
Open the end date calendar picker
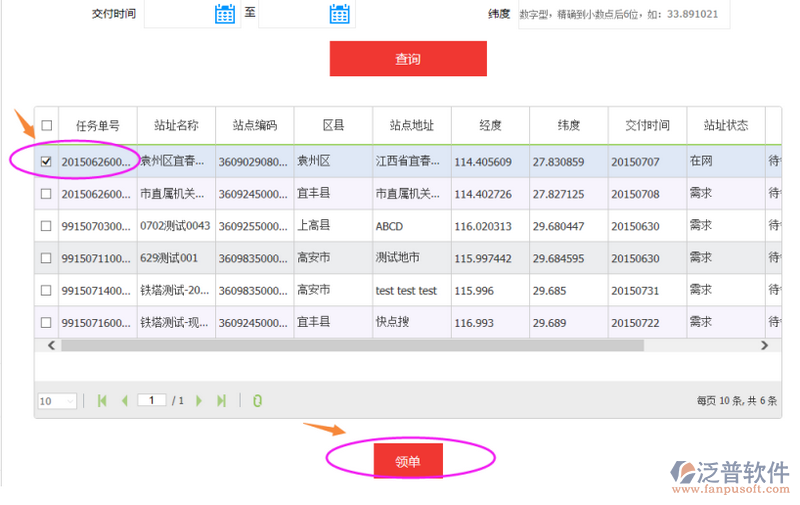[339, 14]
